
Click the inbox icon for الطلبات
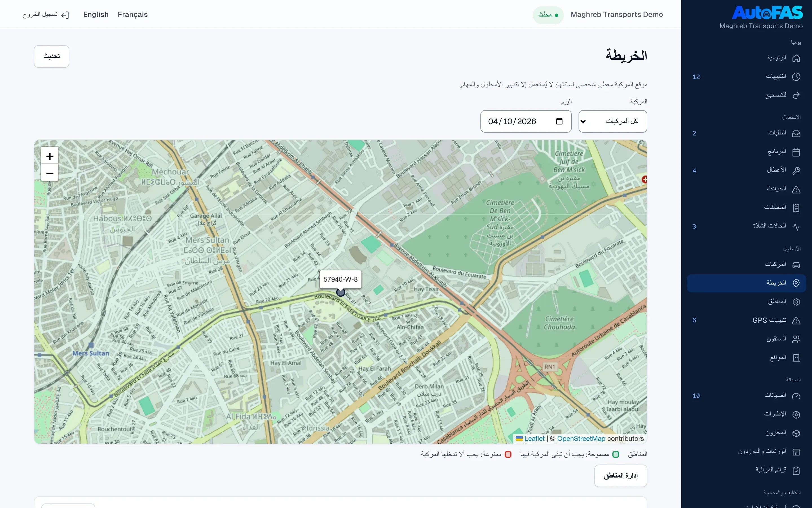coord(796,133)
